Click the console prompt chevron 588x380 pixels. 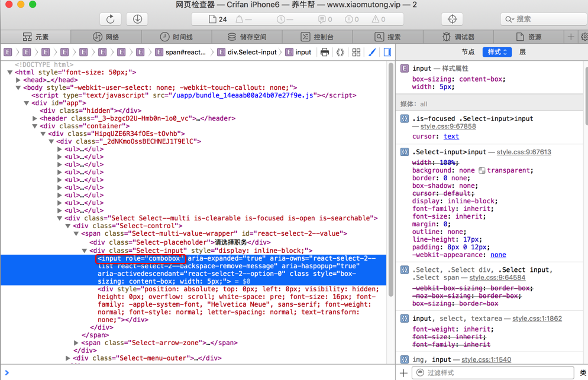tap(7, 372)
